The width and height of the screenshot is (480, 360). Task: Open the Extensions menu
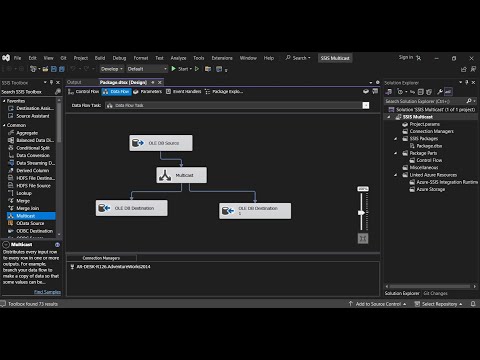(222, 58)
